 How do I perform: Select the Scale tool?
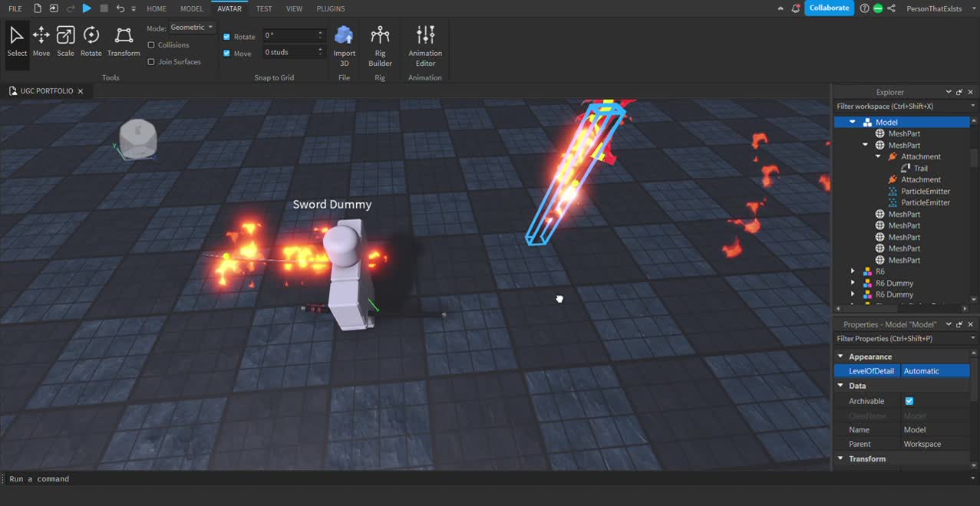[x=65, y=38]
